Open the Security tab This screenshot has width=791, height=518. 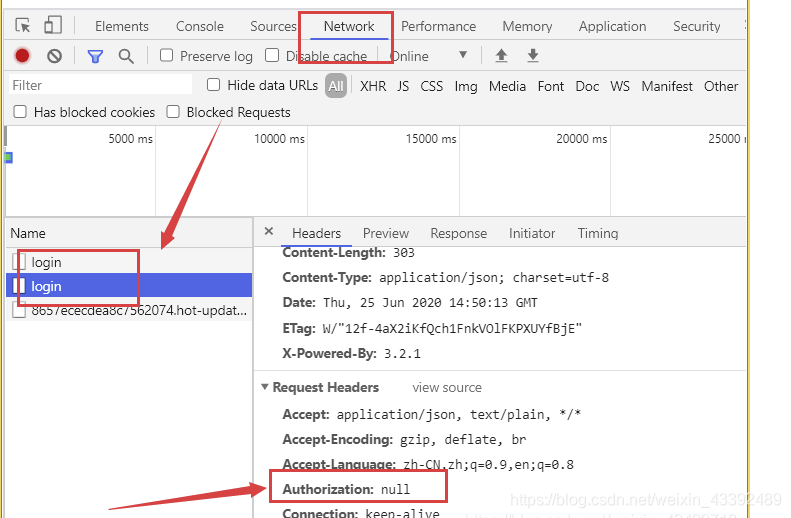(x=697, y=26)
